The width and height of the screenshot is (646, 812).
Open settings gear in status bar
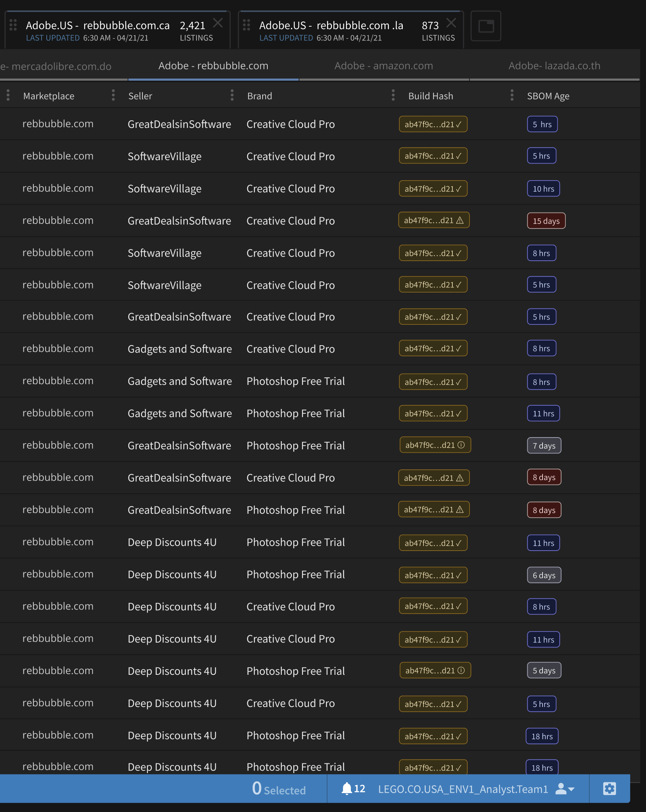tap(609, 789)
